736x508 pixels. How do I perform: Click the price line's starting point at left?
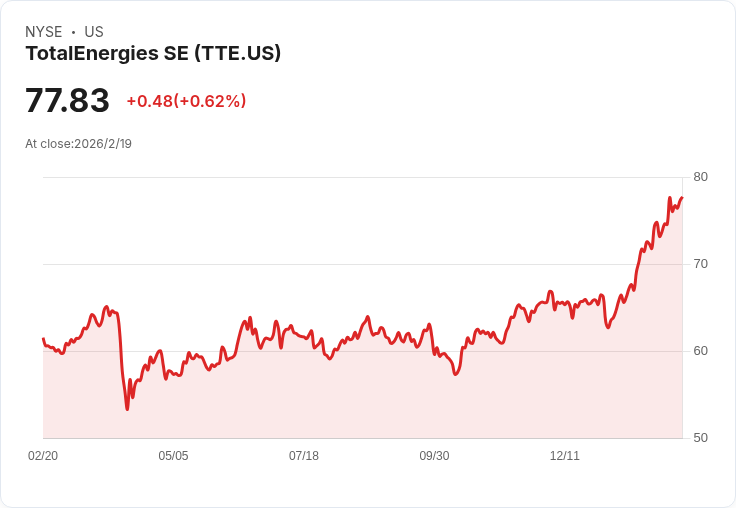click(x=43, y=339)
